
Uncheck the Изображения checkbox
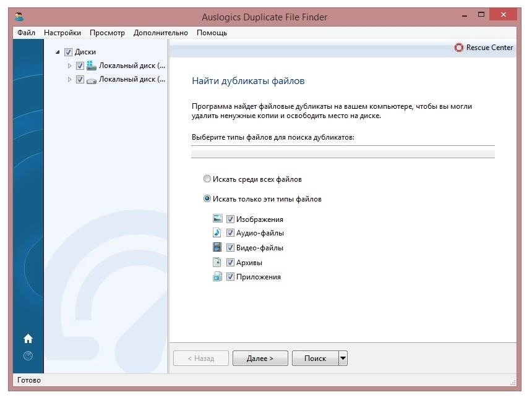[230, 219]
